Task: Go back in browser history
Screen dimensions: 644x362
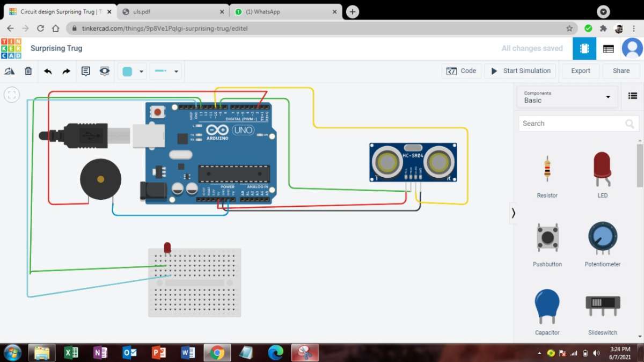Action: pos(10,28)
